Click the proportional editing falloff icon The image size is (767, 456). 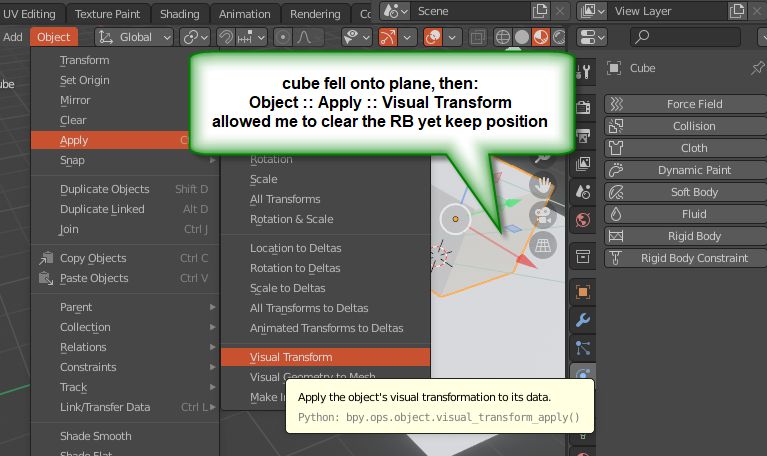pyautogui.click(x=304, y=37)
